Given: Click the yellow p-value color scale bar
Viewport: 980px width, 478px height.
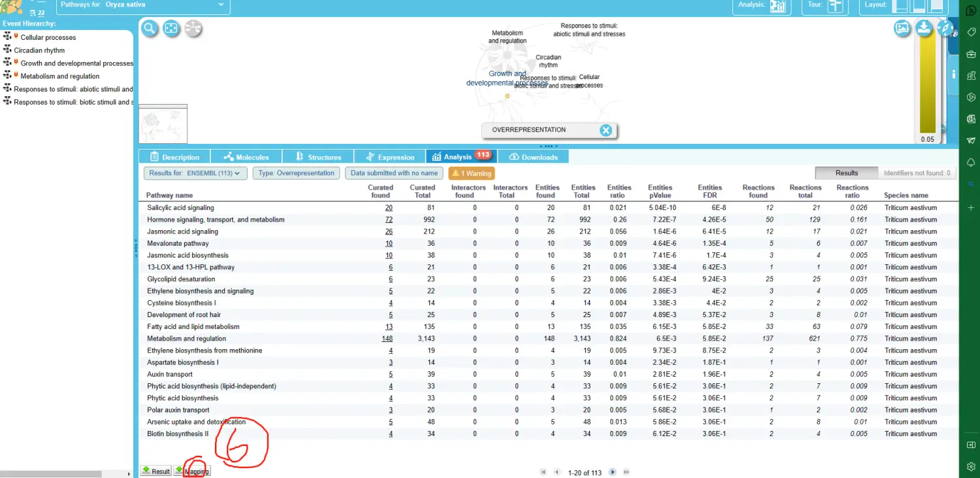Looking at the screenshot, I should click(927, 85).
